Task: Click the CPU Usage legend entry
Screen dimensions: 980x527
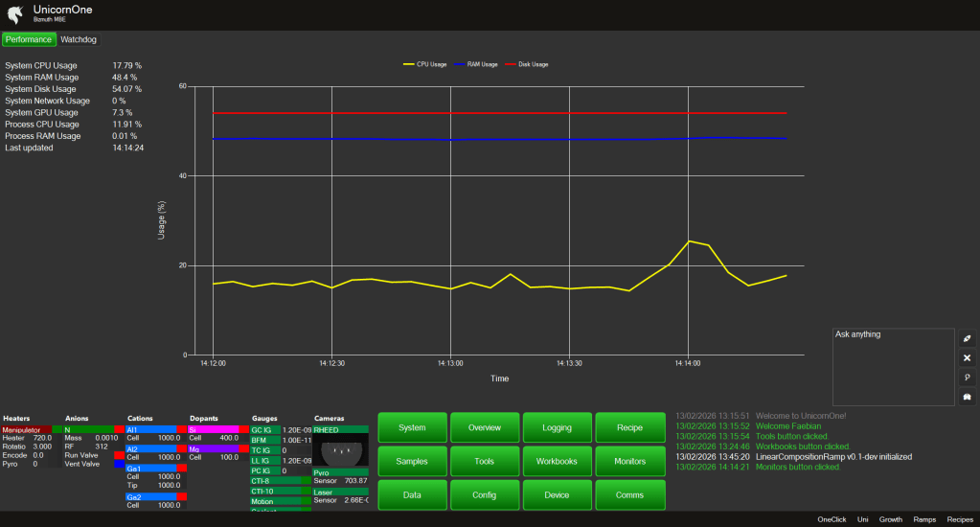Action: point(425,64)
